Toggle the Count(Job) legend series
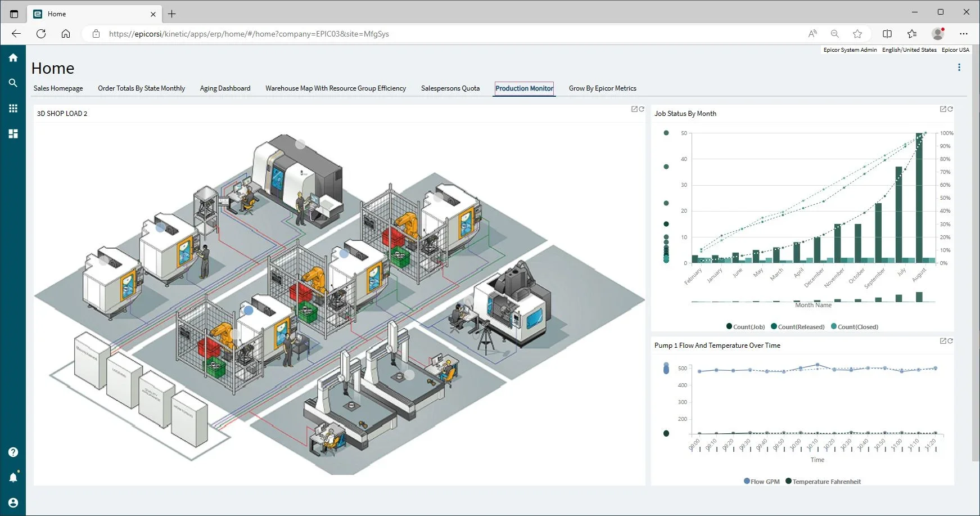The height and width of the screenshot is (516, 980). [x=746, y=327]
